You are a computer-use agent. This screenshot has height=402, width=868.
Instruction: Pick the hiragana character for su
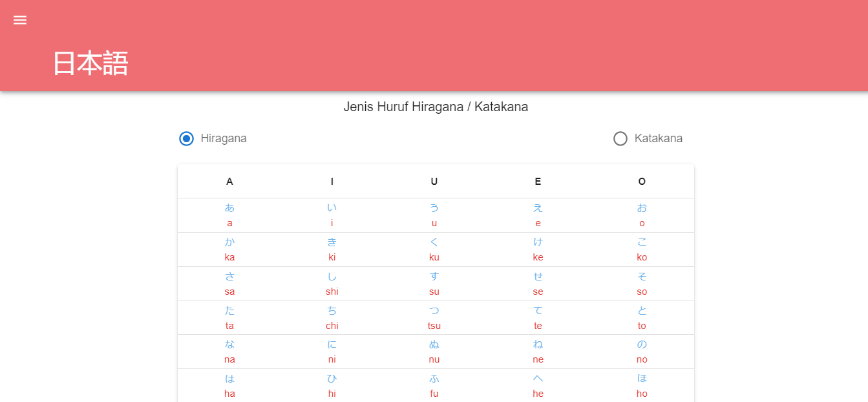coord(434,284)
